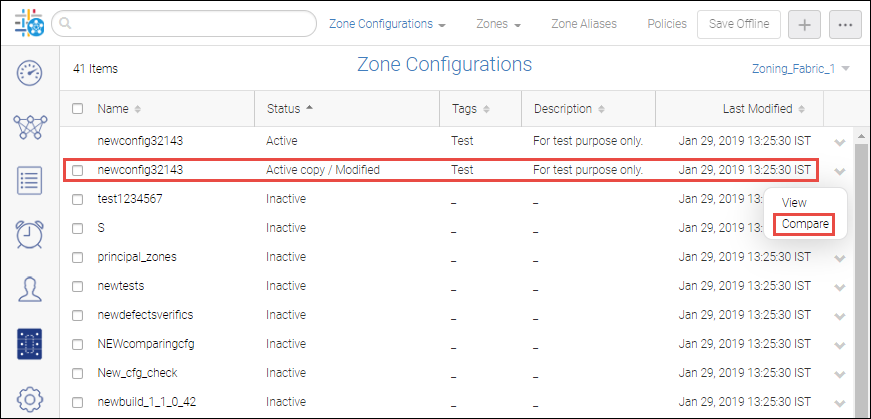Image resolution: width=871 pixels, height=419 pixels.
Task: Go to the Zone Aliases page
Action: (584, 24)
